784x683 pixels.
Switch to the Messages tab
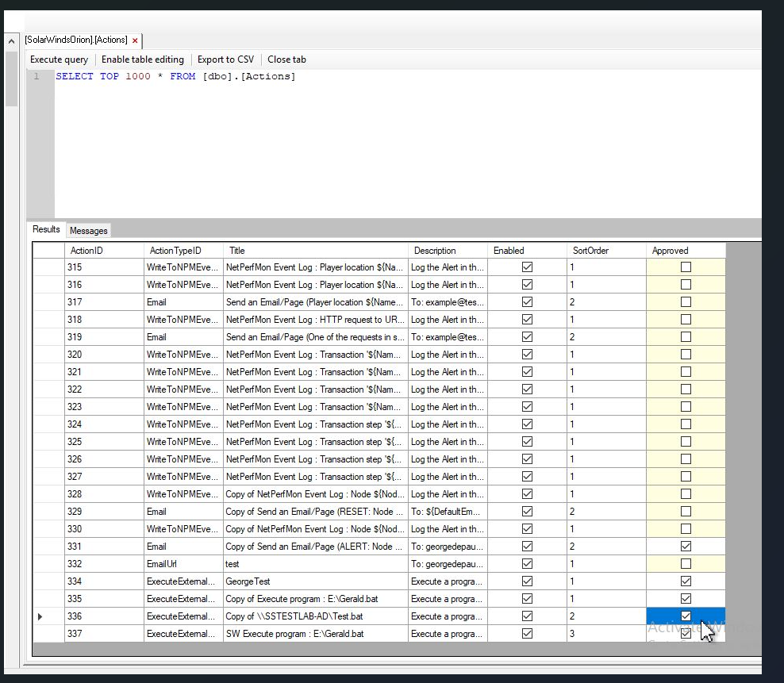pyautogui.click(x=88, y=231)
